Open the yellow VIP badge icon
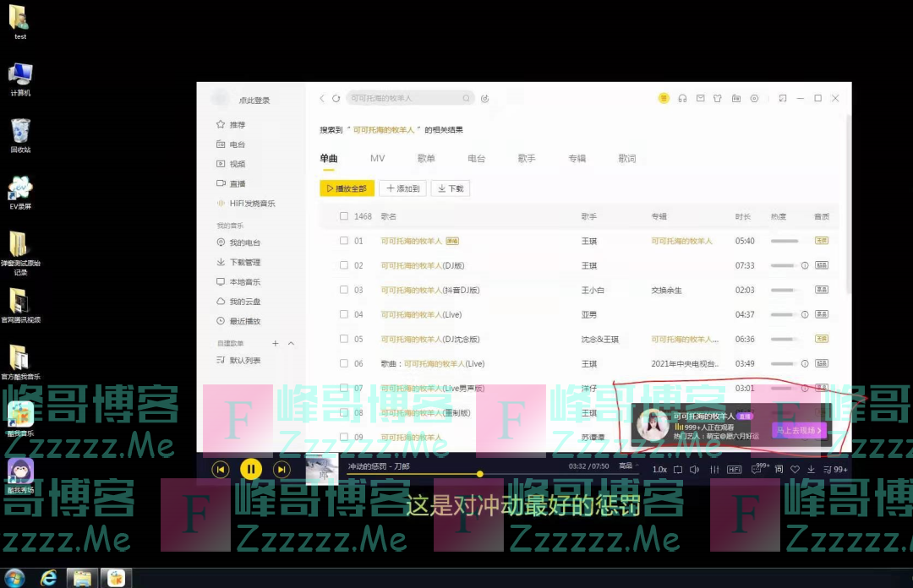913x588 pixels. pos(664,98)
